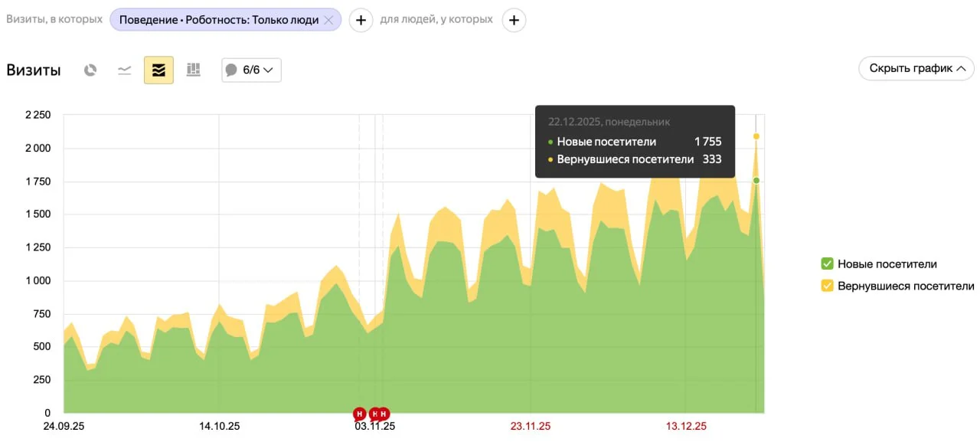This screenshot has width=980, height=442.
Task: Open the 6/6 annotations dropdown
Action: 251,70
